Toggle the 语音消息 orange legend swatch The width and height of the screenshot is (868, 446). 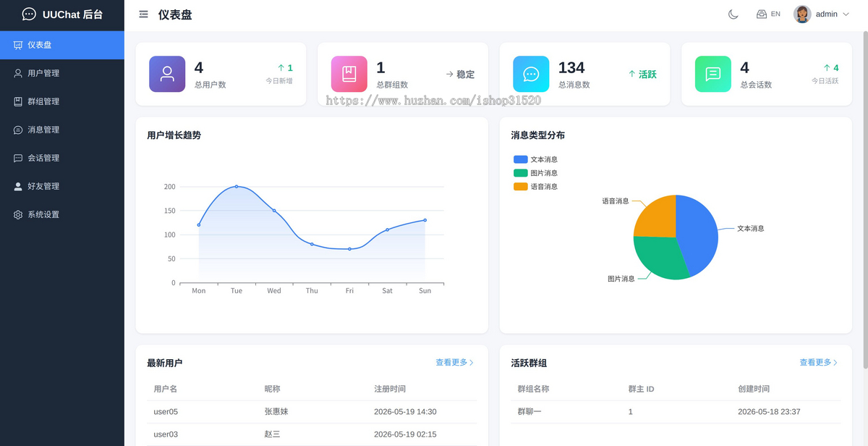[x=521, y=187]
